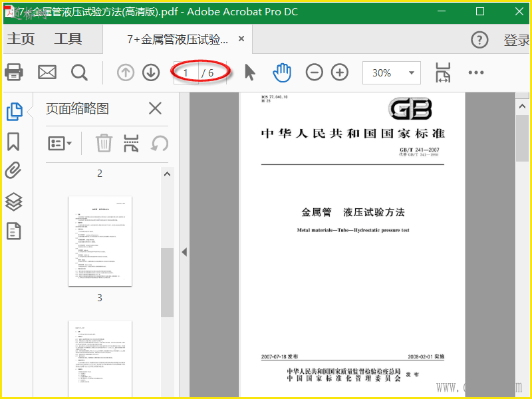
Task: Delete selected page with trash icon
Action: click(x=104, y=143)
